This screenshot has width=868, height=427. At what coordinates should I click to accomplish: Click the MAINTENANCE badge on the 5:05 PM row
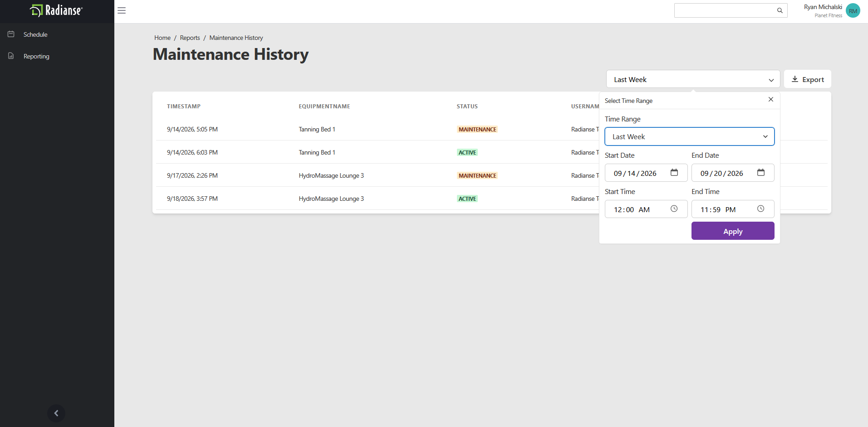pos(477,129)
